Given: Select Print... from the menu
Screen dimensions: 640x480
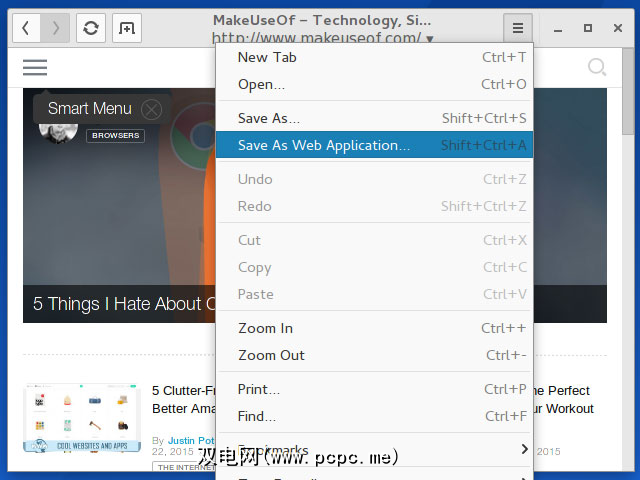Looking at the screenshot, I should click(x=374, y=389).
